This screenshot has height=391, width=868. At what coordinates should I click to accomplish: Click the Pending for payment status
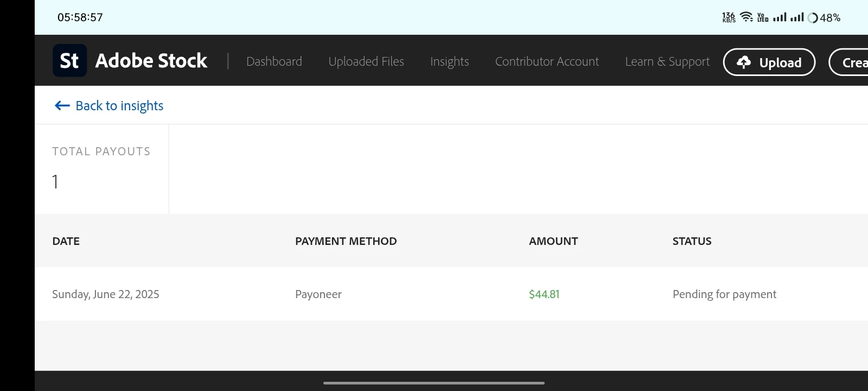pos(724,294)
